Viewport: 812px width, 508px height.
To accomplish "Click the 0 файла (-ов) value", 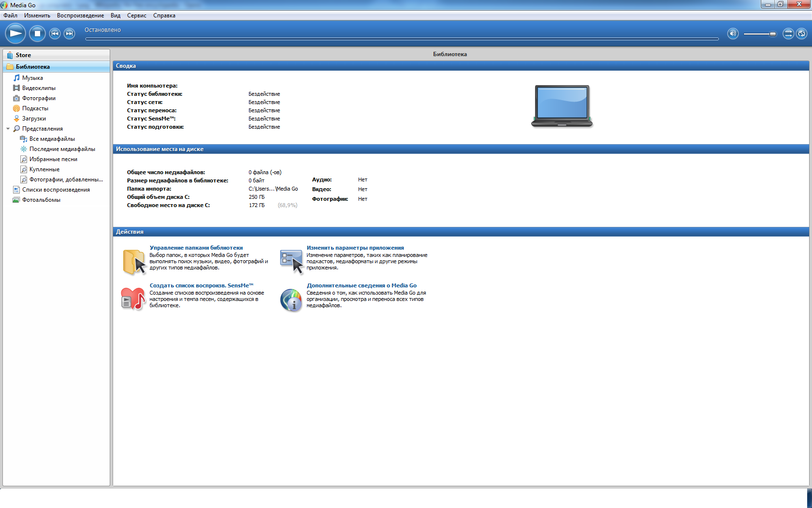I will [265, 172].
